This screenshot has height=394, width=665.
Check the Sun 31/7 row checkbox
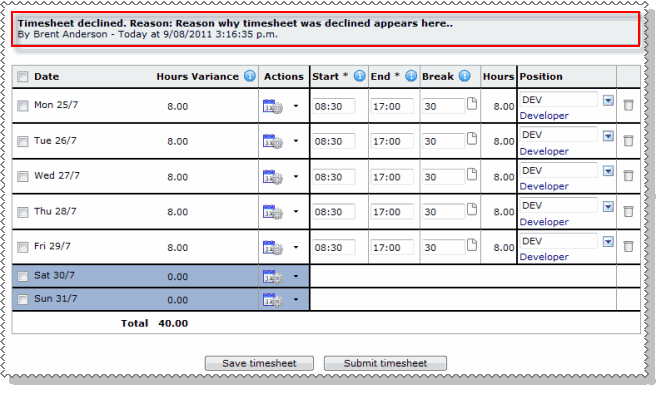pos(22,299)
